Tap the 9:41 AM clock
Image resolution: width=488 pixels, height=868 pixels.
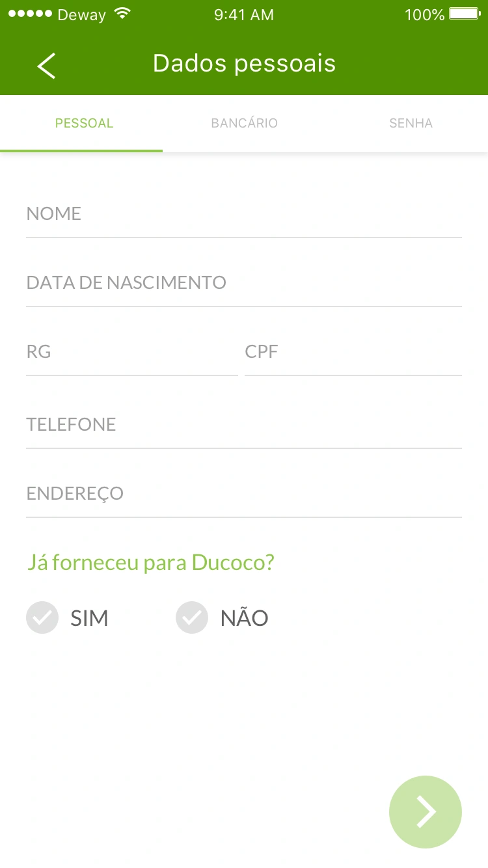click(244, 15)
